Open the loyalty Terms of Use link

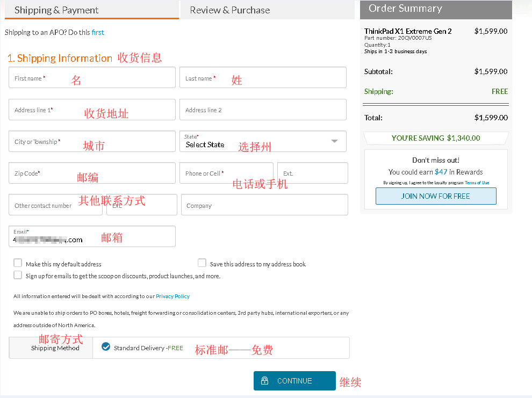tap(477, 183)
